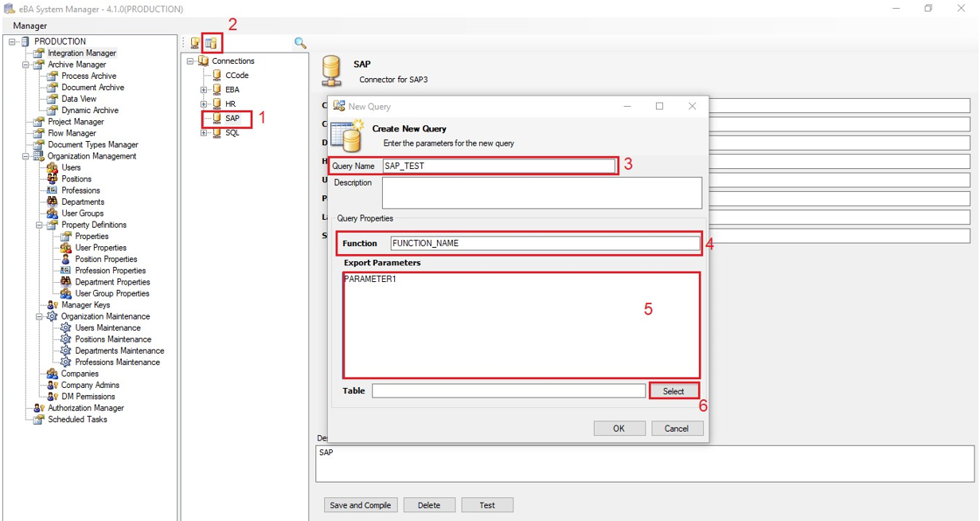The width and height of the screenshot is (980, 521).
Task: Click the Save and Compile button
Action: coord(360,505)
